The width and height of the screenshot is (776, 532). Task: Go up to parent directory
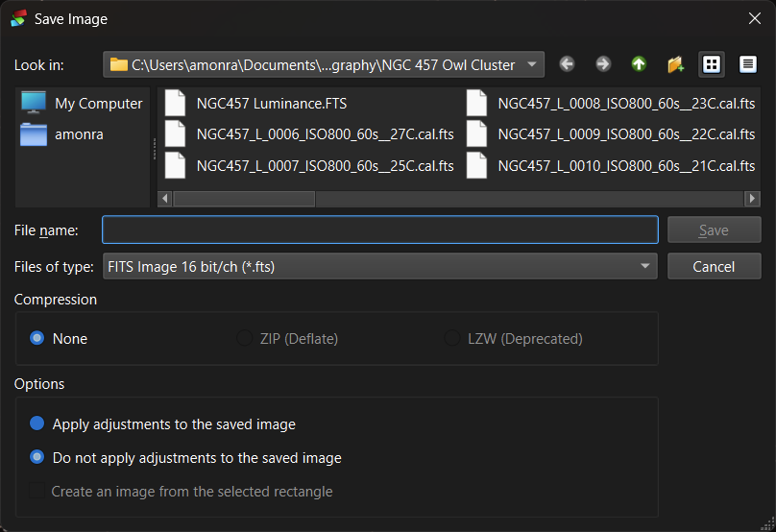pos(639,64)
